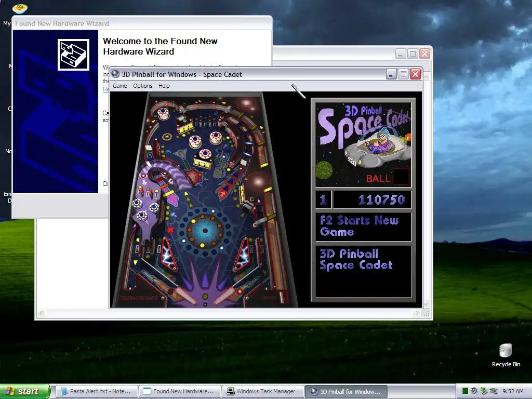Open the Start menu
Screen dimensions: 532x399
(24, 391)
